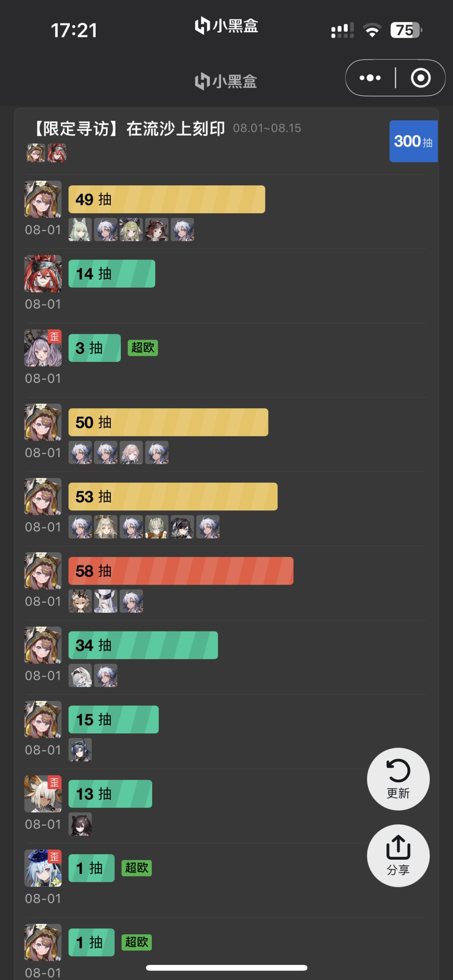The width and height of the screenshot is (453, 980).
Task: Tap the 小黑盒 title in navigation bar
Action: coord(226,81)
